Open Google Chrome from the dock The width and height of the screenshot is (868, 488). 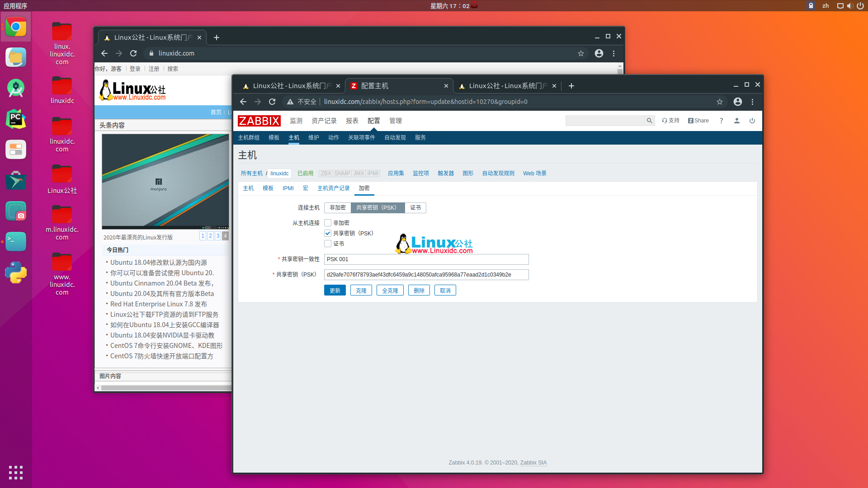point(16,27)
